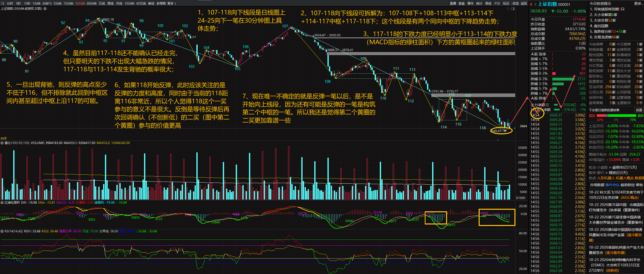Click the 帮助 help tab

639,185
